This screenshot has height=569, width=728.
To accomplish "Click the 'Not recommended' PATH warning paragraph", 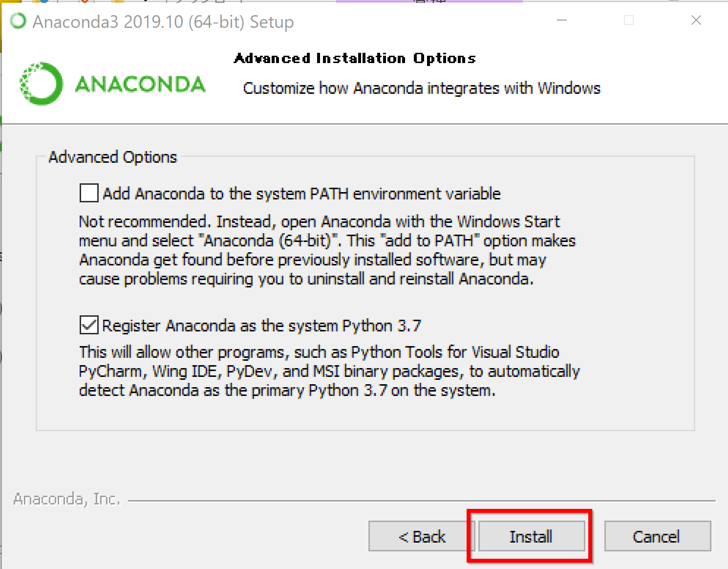I will 327,250.
